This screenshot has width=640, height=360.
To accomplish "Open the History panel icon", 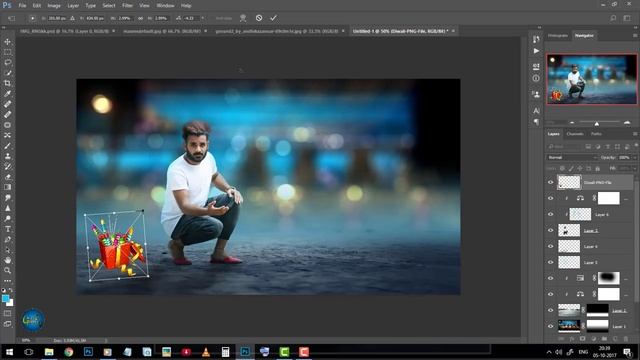I will (x=536, y=39).
